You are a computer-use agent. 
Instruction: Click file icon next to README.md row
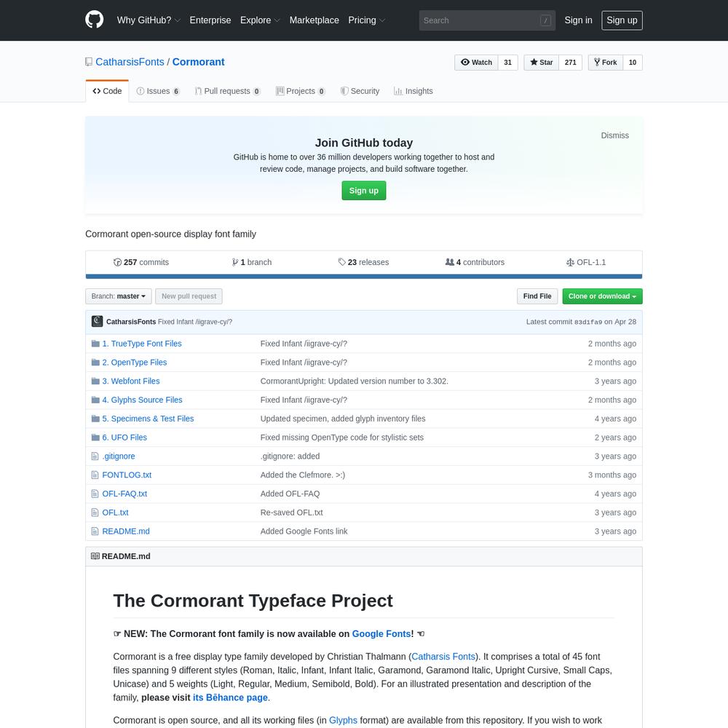coord(95,531)
